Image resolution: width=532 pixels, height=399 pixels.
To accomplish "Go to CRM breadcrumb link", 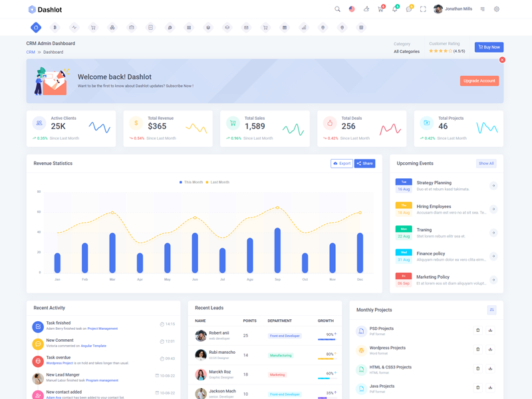I will [31, 52].
